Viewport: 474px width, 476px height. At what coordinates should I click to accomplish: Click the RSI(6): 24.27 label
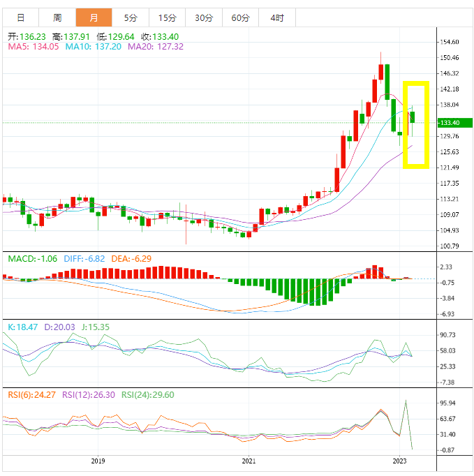tap(32, 395)
